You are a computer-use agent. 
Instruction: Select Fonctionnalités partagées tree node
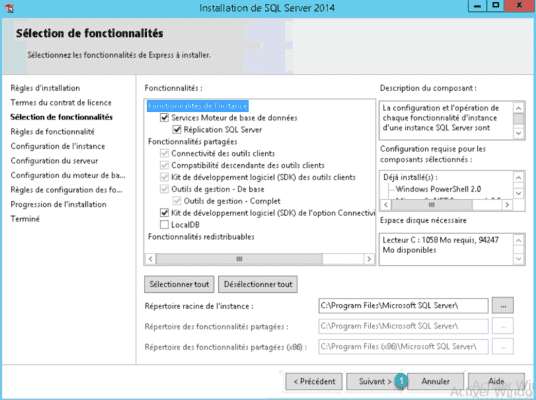pyautogui.click(x=192, y=142)
